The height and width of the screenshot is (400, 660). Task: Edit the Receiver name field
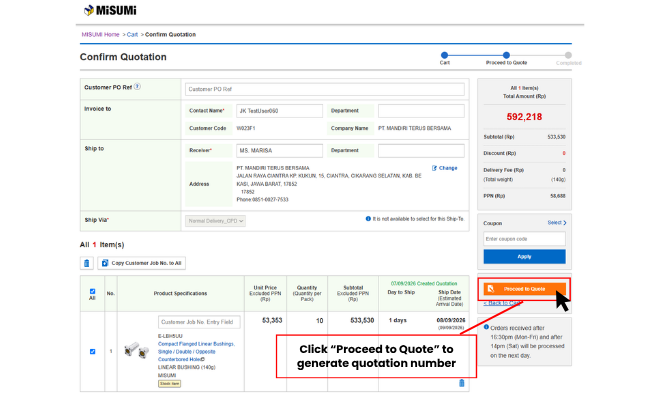(279, 151)
